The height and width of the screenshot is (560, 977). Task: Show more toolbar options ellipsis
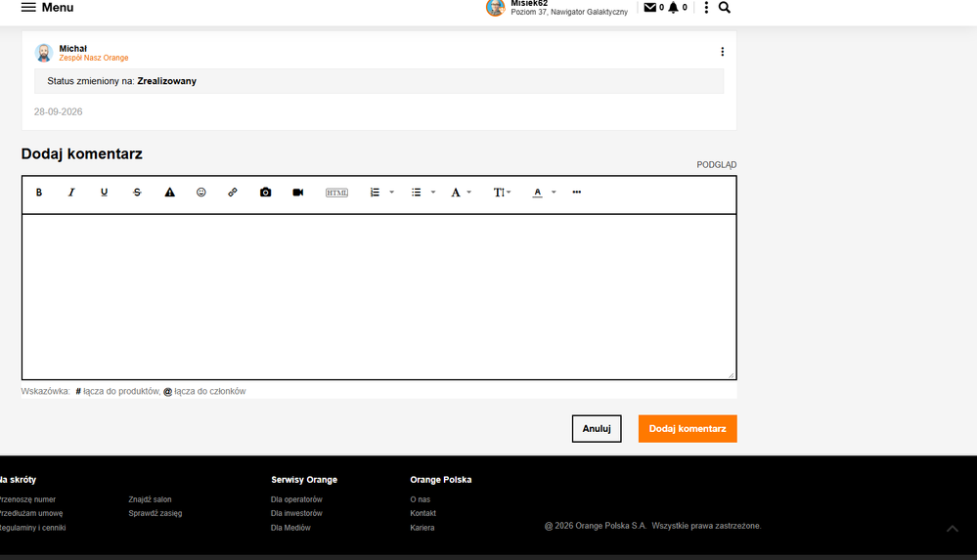576,193
